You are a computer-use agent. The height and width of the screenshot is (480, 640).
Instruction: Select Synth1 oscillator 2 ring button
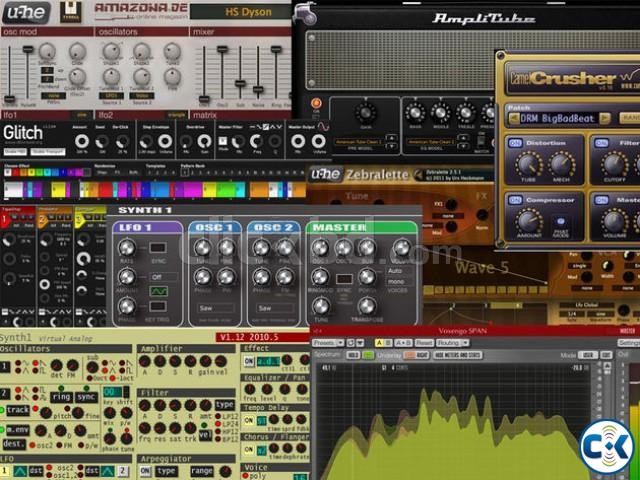(62, 397)
